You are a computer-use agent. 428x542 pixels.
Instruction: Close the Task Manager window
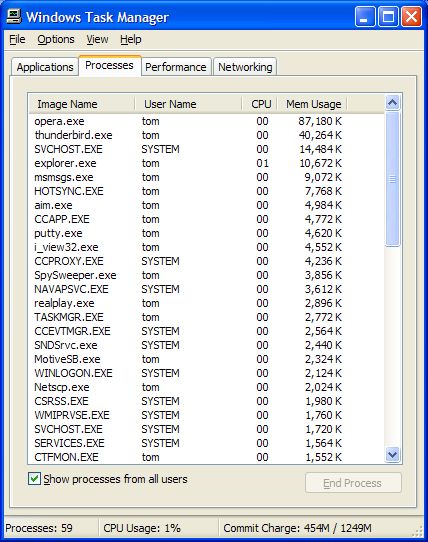tap(411, 17)
